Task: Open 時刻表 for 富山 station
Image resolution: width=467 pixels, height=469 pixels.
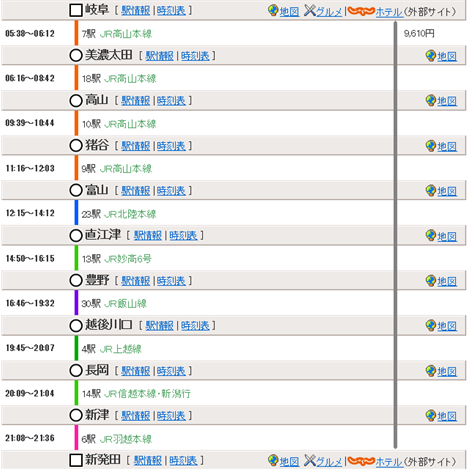Action: 171,191
